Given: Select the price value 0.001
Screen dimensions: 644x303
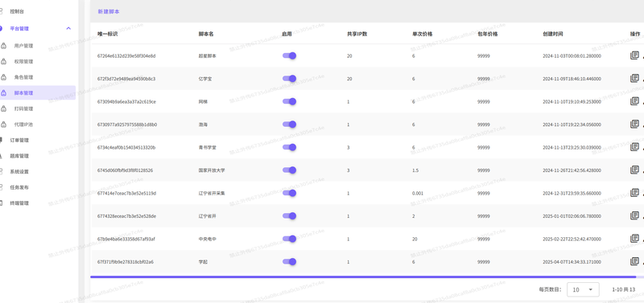Looking at the screenshot, I should coord(418,193).
